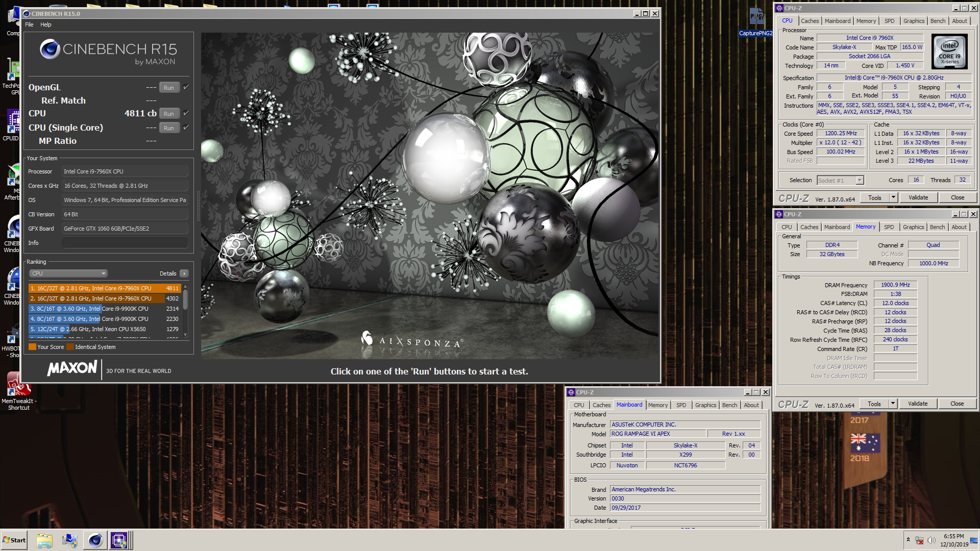This screenshot has height=551, width=980.
Task: Open Memory tab in Mainboard CPU-Z window
Action: [658, 405]
